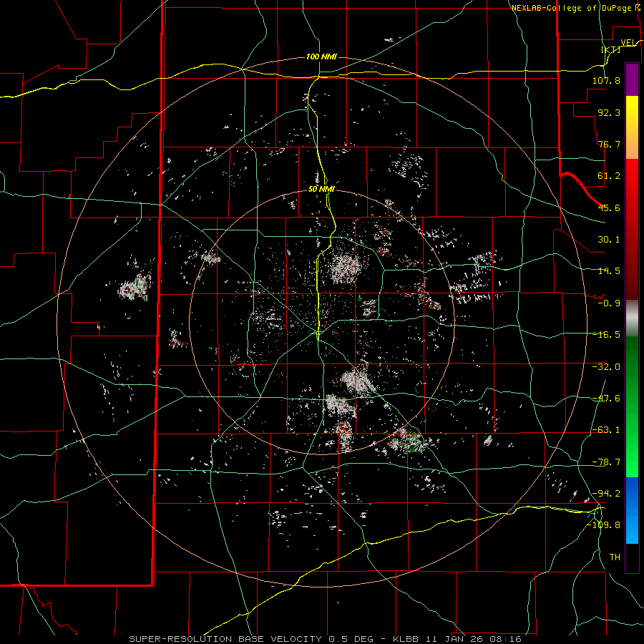644x644 pixels.
Task: Pick the gray near-zero segment of velocity scale
Action: 632,318
